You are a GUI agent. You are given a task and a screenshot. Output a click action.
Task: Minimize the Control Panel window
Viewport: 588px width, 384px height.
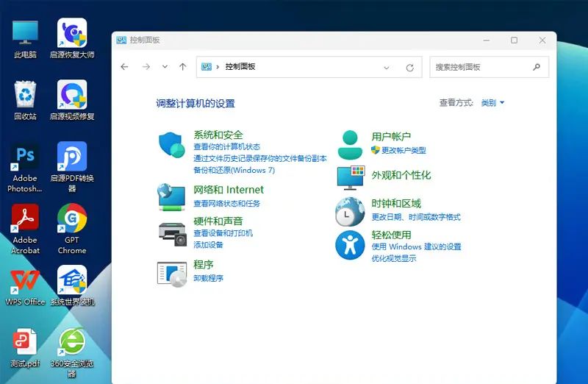pyautogui.click(x=487, y=40)
